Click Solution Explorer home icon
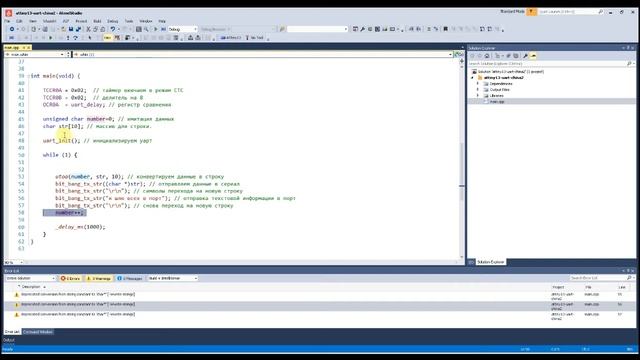The width and height of the screenshot is (640, 360). [487, 56]
